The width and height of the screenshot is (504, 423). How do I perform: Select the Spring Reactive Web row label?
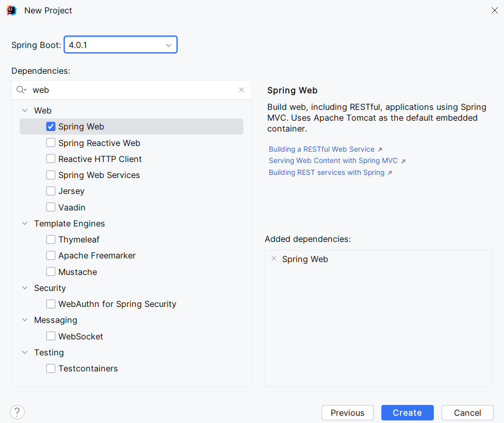pyautogui.click(x=100, y=143)
